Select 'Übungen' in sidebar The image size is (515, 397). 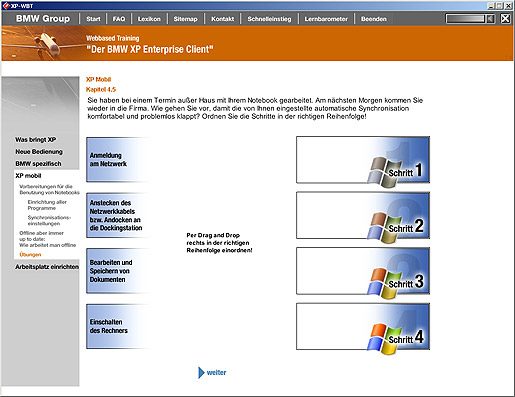[x=30, y=255]
